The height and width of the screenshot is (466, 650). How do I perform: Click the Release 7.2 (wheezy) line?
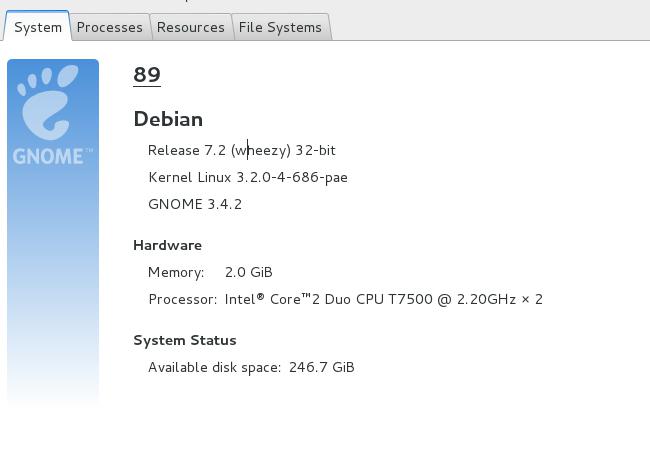tap(242, 150)
